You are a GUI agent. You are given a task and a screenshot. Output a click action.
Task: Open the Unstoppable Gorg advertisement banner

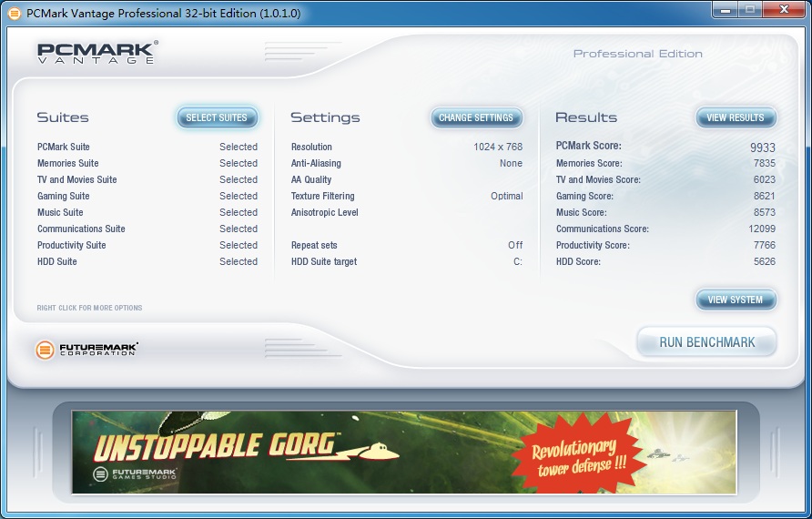404,452
